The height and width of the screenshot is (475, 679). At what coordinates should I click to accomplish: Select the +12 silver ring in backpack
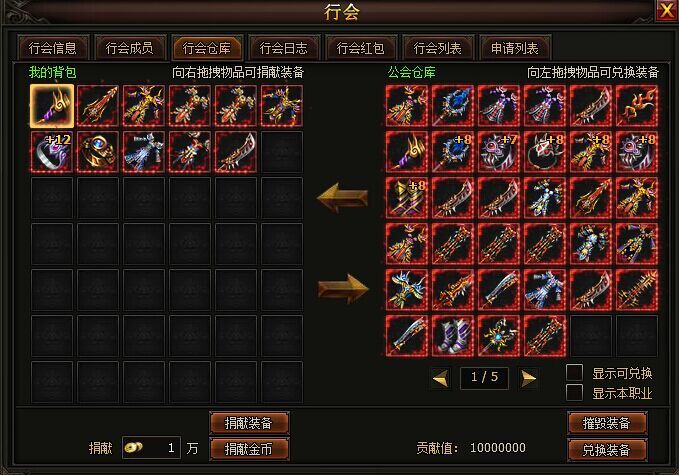point(52,152)
